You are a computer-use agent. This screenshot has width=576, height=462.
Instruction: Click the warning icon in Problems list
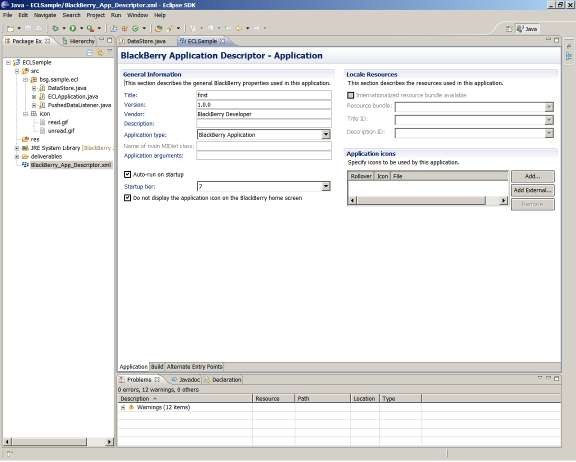131,407
